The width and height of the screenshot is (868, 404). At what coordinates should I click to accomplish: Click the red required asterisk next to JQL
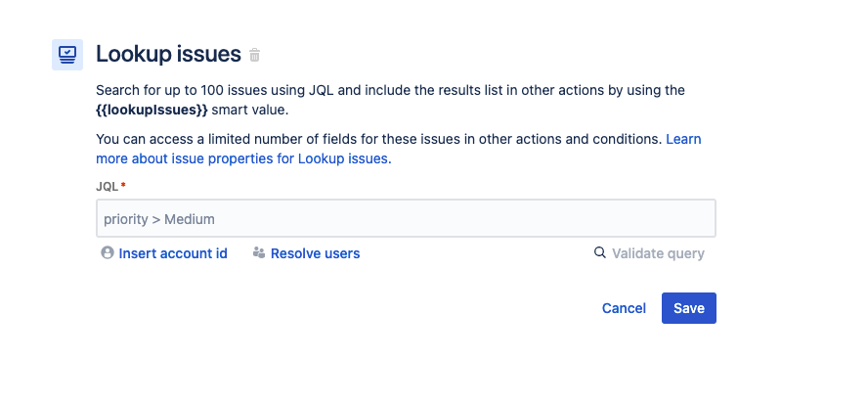(123, 185)
